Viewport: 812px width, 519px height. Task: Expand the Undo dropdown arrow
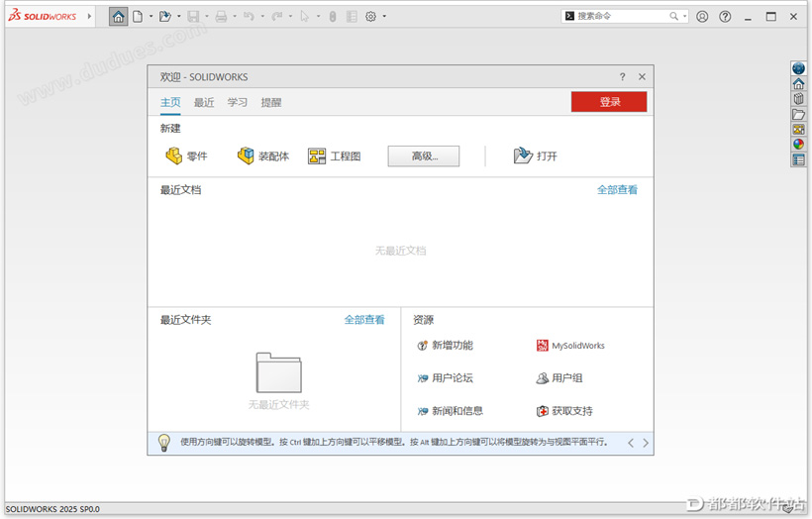pos(262,17)
